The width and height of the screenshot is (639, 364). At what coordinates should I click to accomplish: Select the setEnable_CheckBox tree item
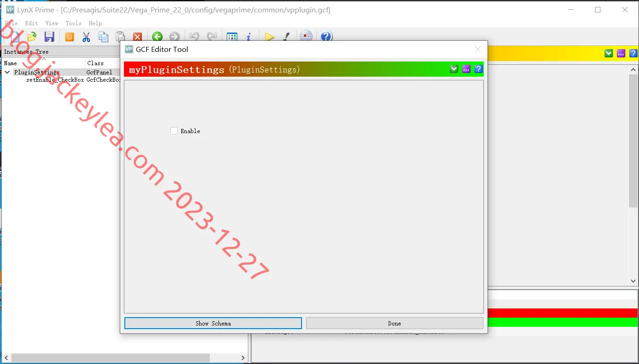click(x=55, y=79)
